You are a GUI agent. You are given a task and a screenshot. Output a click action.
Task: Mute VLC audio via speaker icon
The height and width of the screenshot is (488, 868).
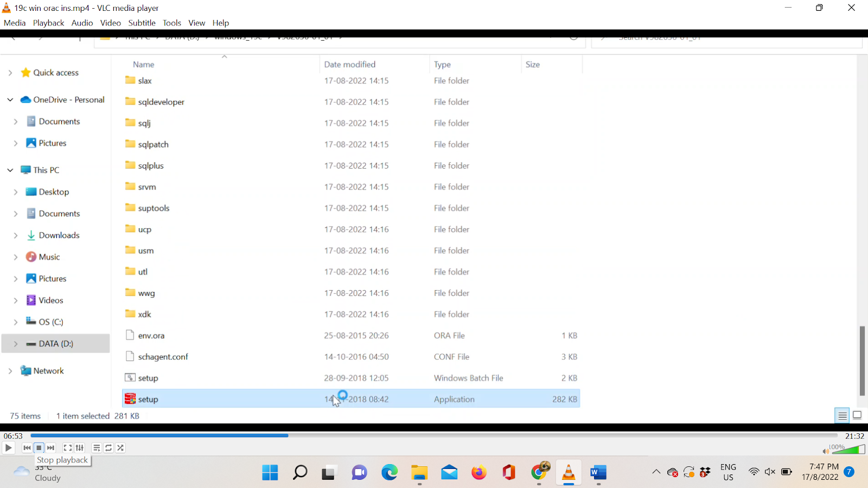coord(826,451)
